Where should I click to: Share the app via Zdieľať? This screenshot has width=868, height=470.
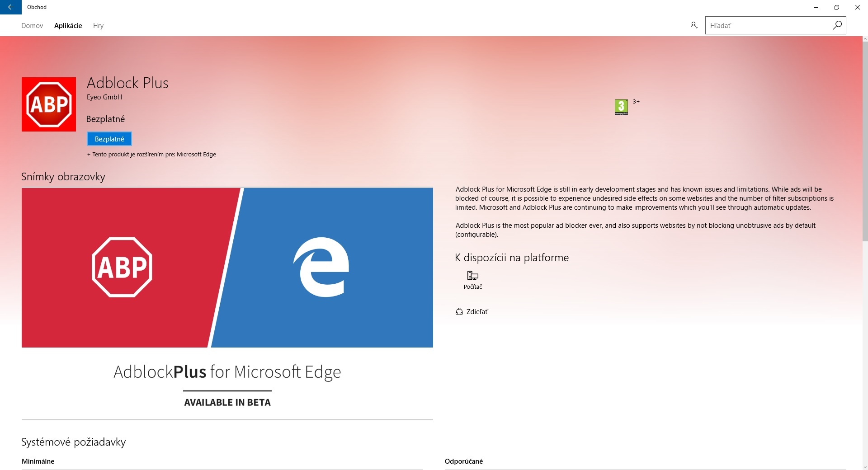click(472, 312)
